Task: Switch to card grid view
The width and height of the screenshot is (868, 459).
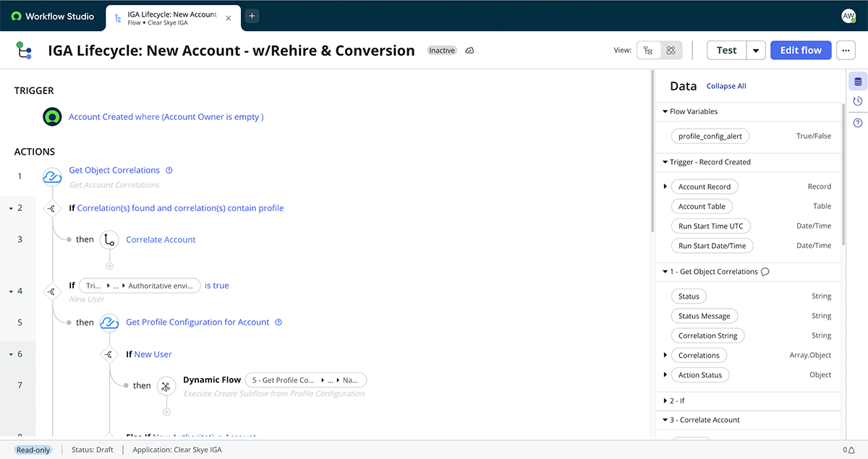Action: [671, 51]
